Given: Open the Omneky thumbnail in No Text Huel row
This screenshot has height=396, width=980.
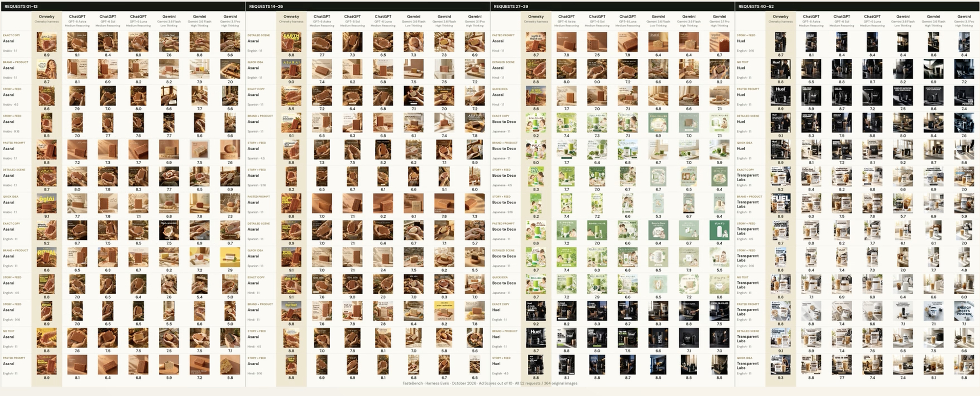Looking at the screenshot, I should pos(780,70).
